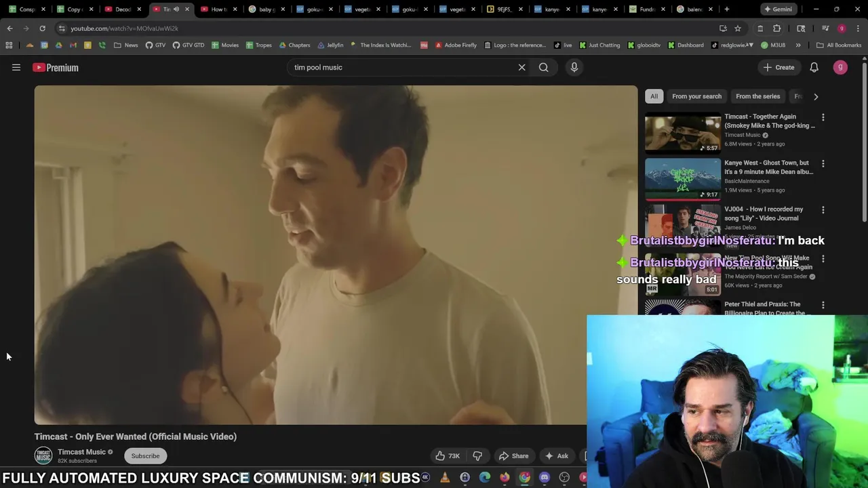Viewport: 868px width, 488px height.
Task: Reload the page
Action: (42, 28)
